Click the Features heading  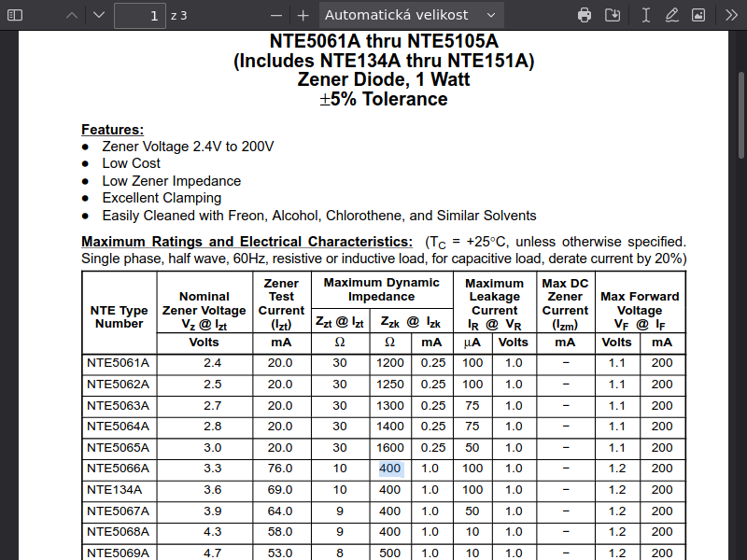112,130
